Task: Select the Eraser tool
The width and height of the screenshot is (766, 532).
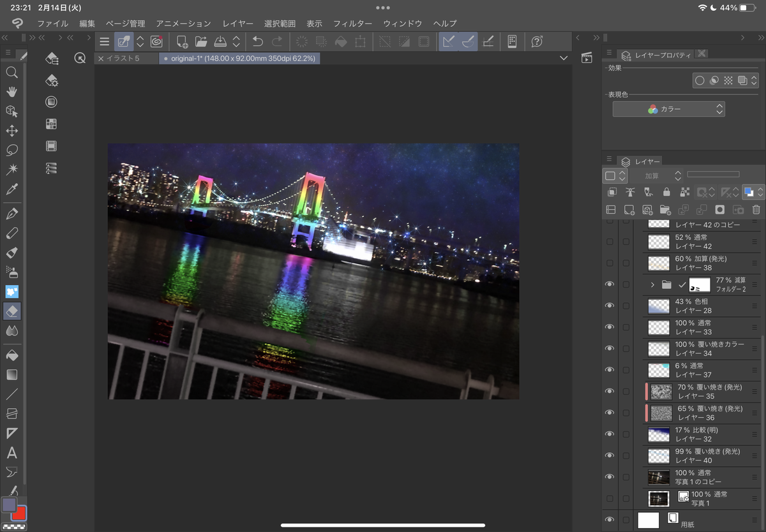Action: click(11, 311)
